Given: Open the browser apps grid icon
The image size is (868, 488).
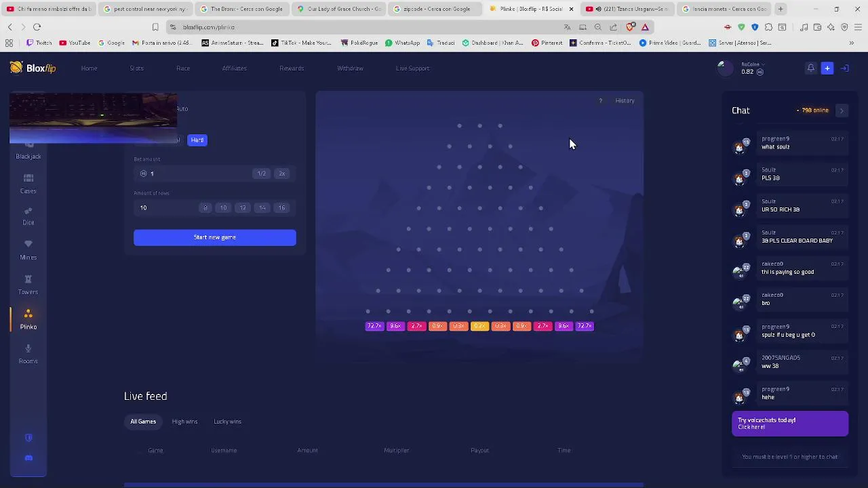Looking at the screenshot, I should coord(9,43).
